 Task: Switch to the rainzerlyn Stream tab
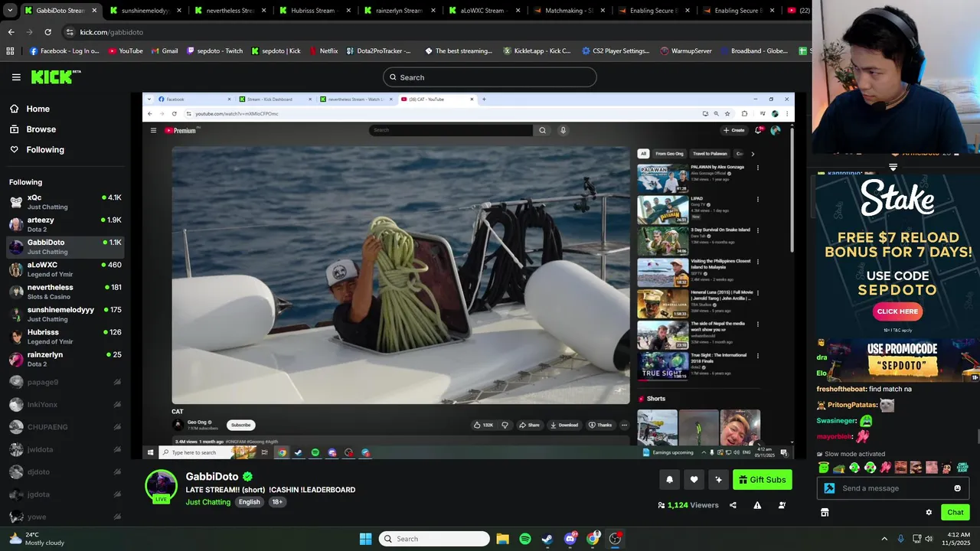tap(400, 11)
